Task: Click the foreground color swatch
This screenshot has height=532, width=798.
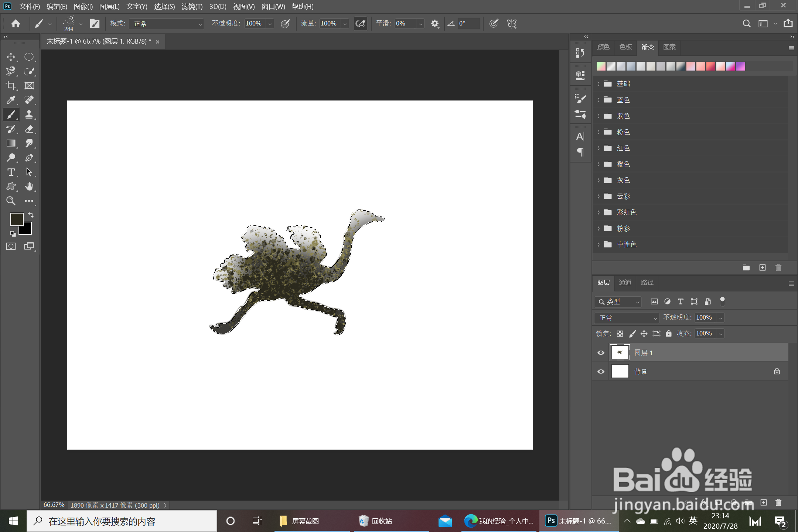Action: point(16,219)
